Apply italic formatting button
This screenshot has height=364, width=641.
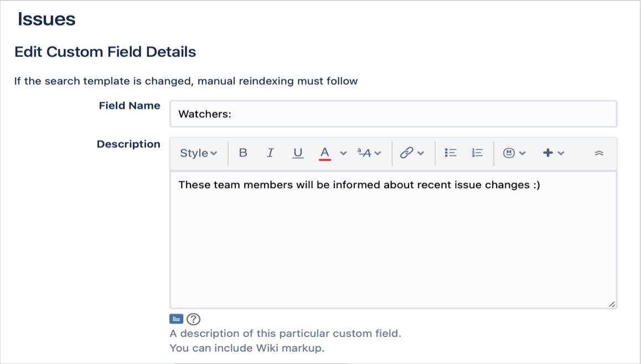point(270,153)
